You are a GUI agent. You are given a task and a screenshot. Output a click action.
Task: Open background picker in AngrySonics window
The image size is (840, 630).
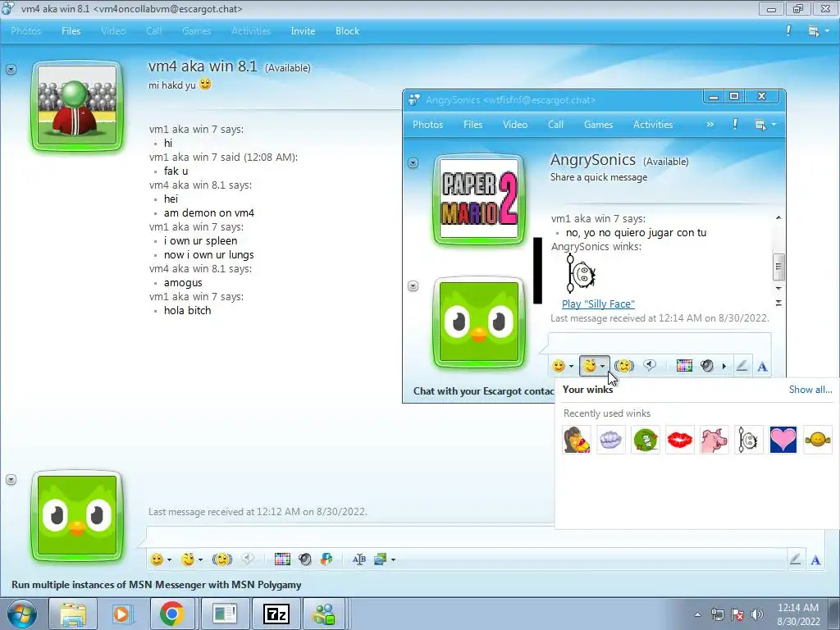[x=684, y=366]
